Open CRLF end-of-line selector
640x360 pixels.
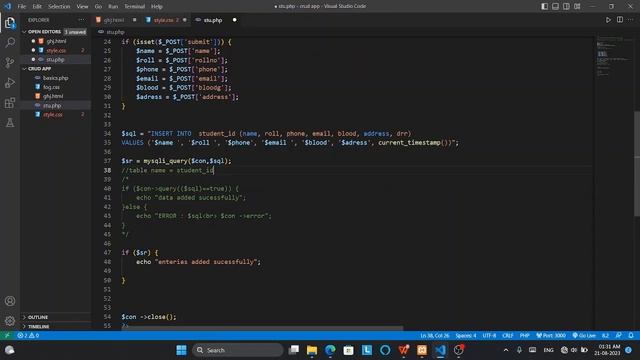click(x=508, y=336)
